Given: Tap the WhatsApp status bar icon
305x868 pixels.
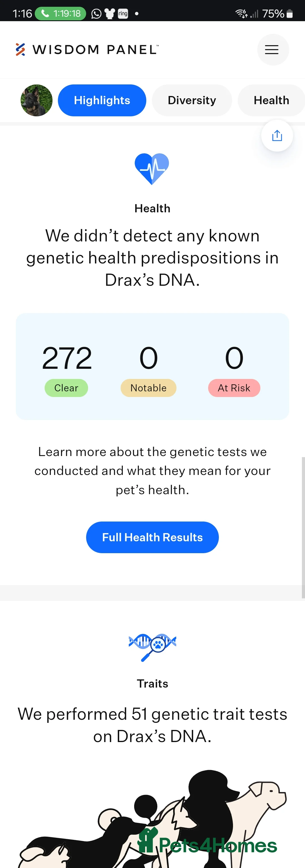Looking at the screenshot, I should tap(96, 14).
